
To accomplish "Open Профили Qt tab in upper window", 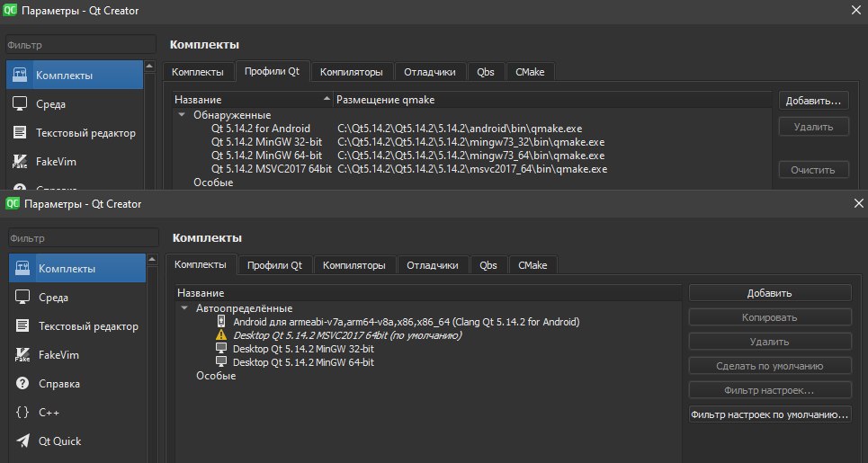I will click(x=273, y=71).
